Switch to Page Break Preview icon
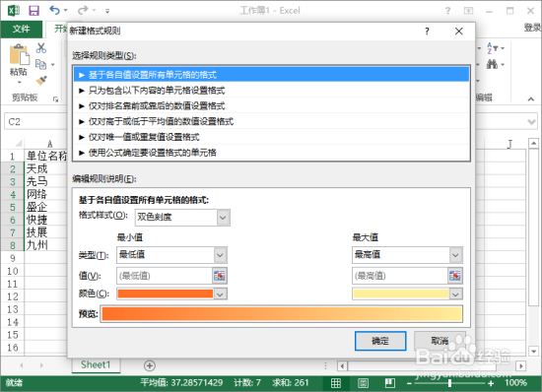Viewport: 542px width, 392px height. 390,383
